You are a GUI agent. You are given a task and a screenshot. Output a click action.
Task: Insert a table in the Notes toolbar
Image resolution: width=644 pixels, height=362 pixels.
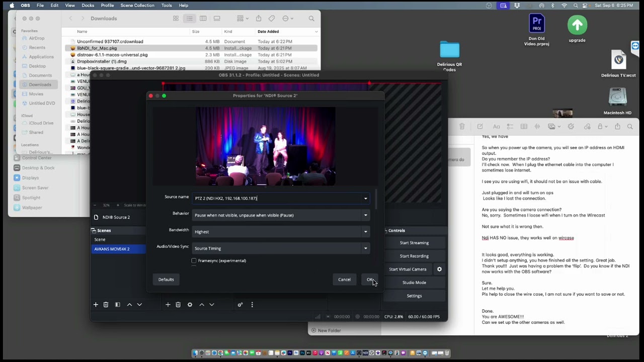pos(524,127)
